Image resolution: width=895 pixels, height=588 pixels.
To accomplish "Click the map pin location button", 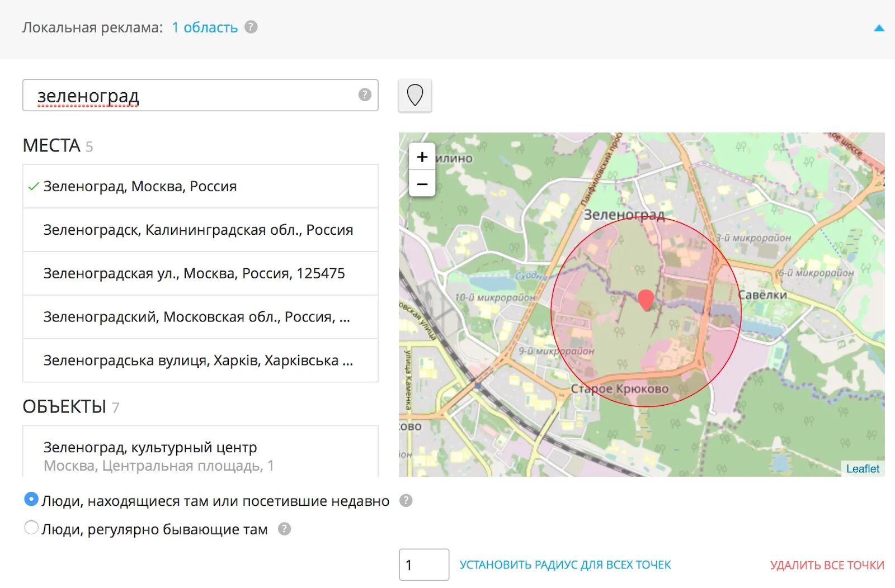I will click(414, 95).
